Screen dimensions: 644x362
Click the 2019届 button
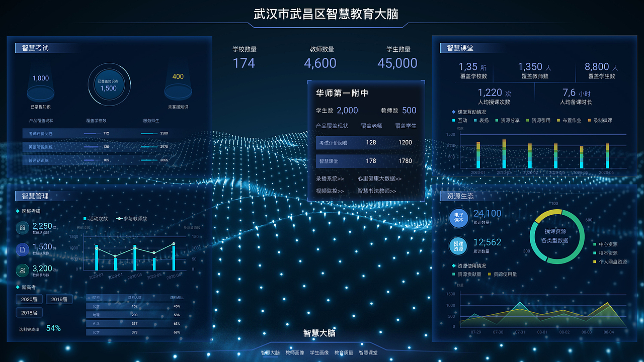tap(59, 299)
